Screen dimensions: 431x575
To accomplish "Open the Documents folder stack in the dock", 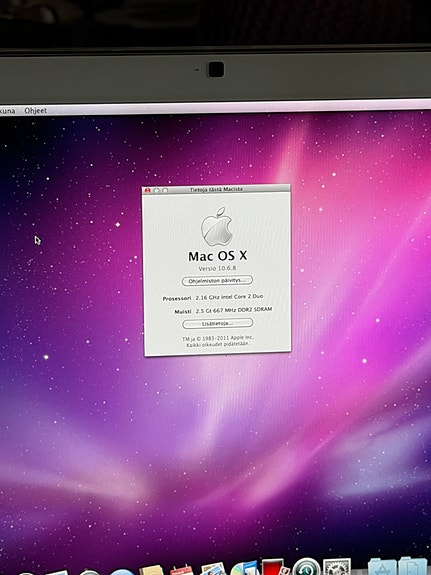I will pyautogui.click(x=413, y=566).
